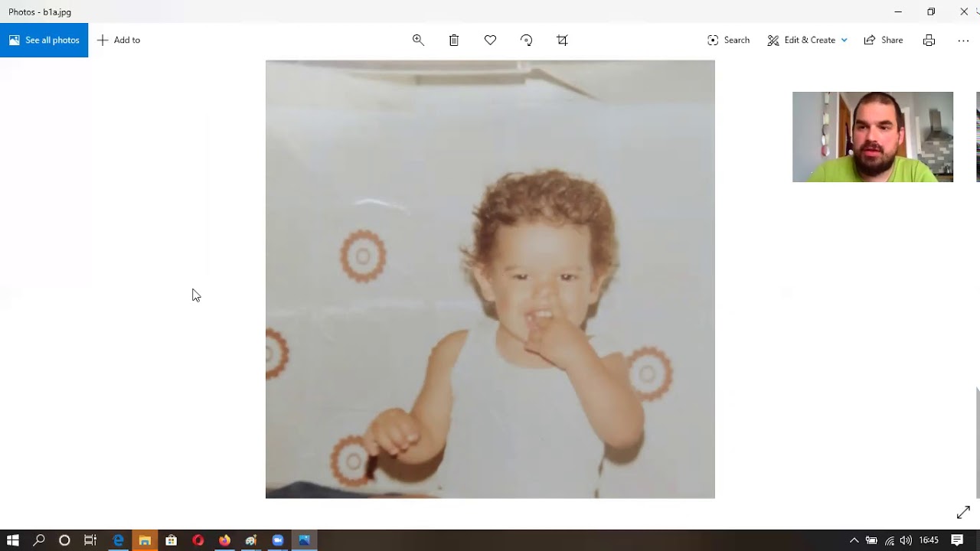Open the See more ellipsis menu
Viewport: 980px width, 551px height.
[x=963, y=40]
